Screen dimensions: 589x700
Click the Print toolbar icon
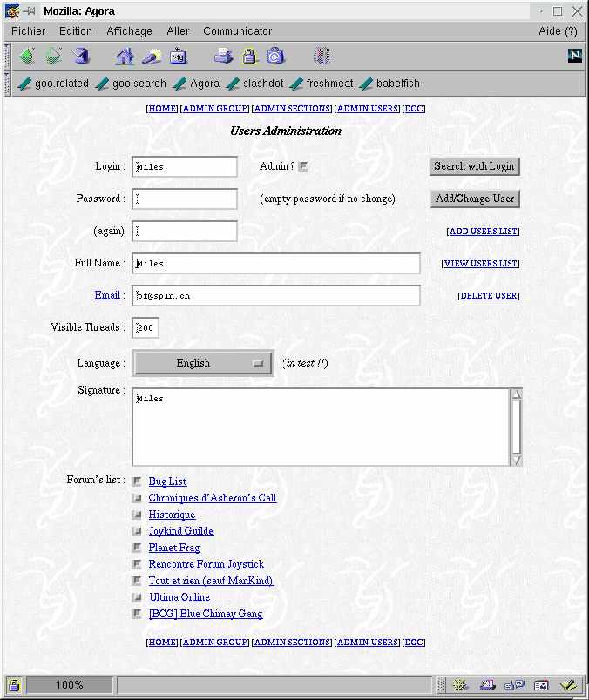(x=224, y=57)
